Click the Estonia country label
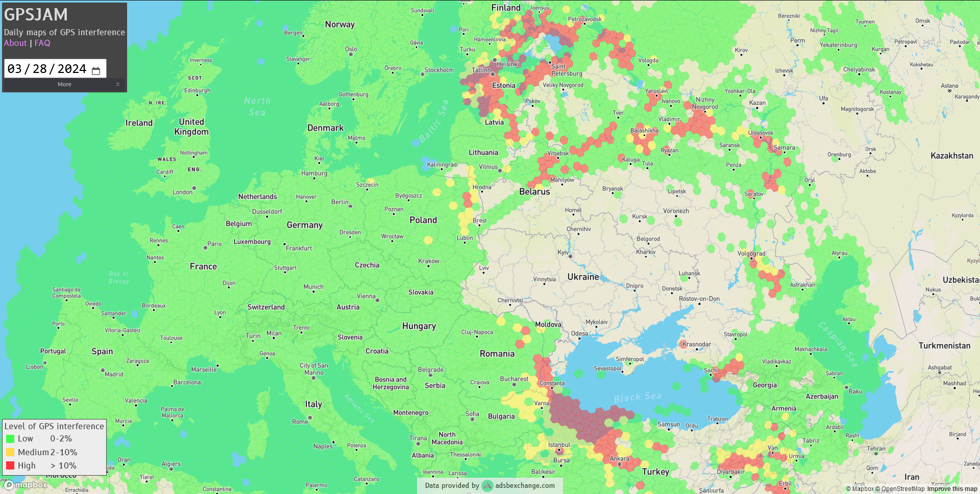This screenshot has height=494, width=980. pos(504,86)
